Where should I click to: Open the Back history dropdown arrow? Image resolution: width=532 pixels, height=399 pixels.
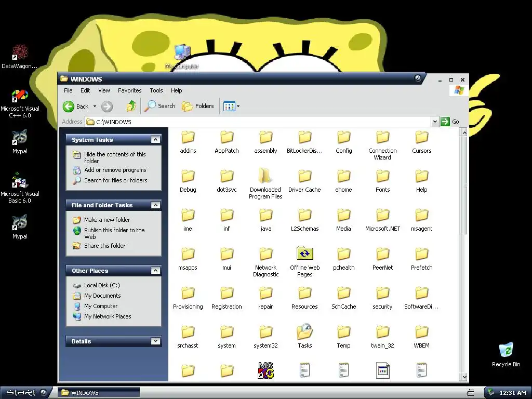[x=95, y=106]
